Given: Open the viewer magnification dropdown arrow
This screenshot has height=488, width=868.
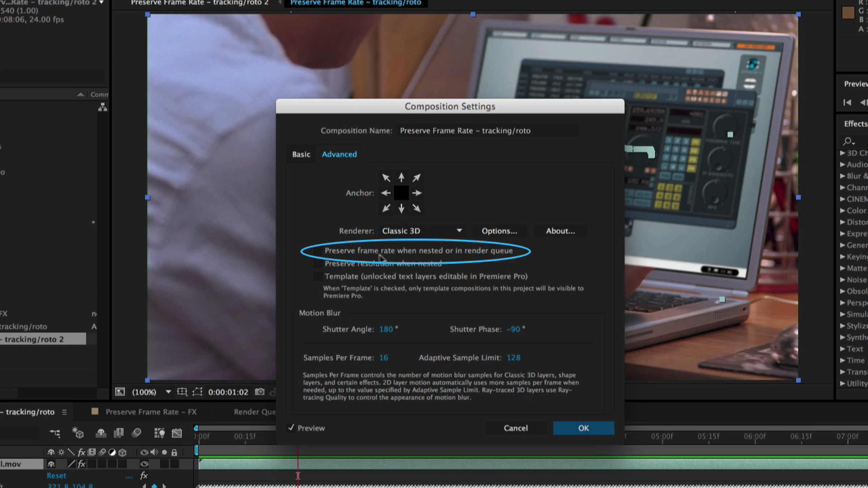Looking at the screenshot, I should click(168, 392).
